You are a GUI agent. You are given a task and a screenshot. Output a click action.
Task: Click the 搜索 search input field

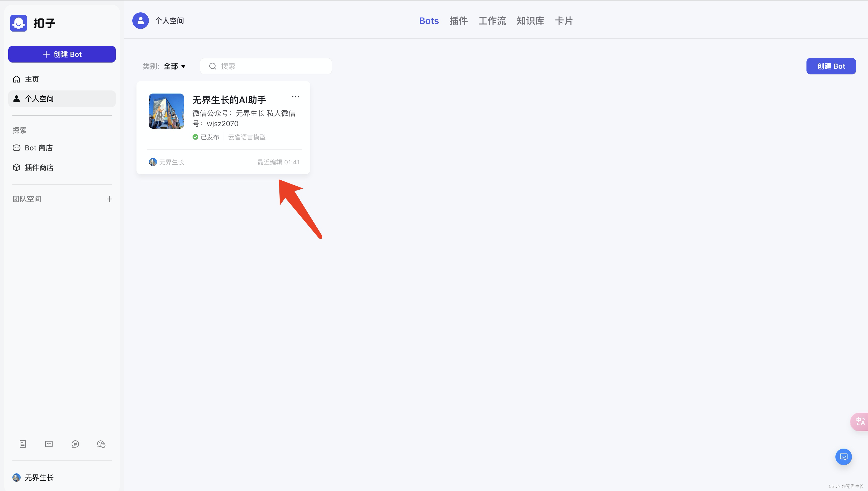(270, 66)
